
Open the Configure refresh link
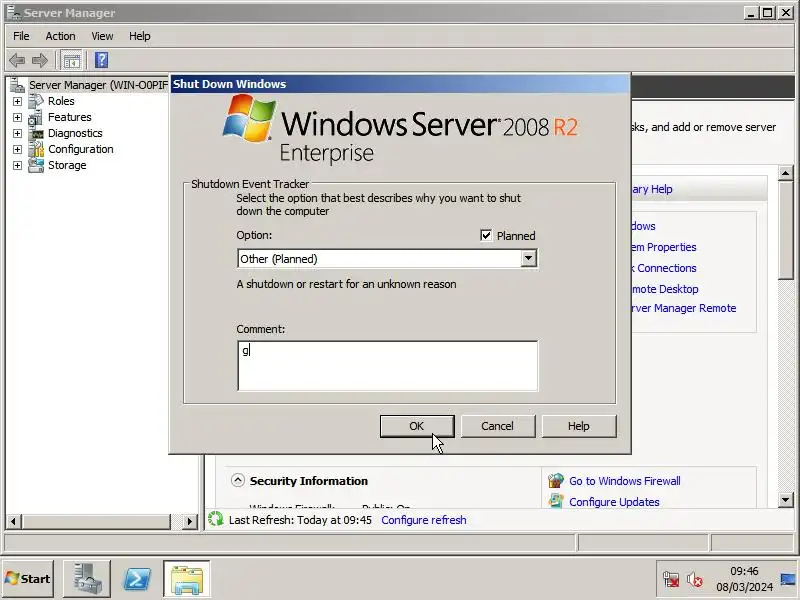423,520
